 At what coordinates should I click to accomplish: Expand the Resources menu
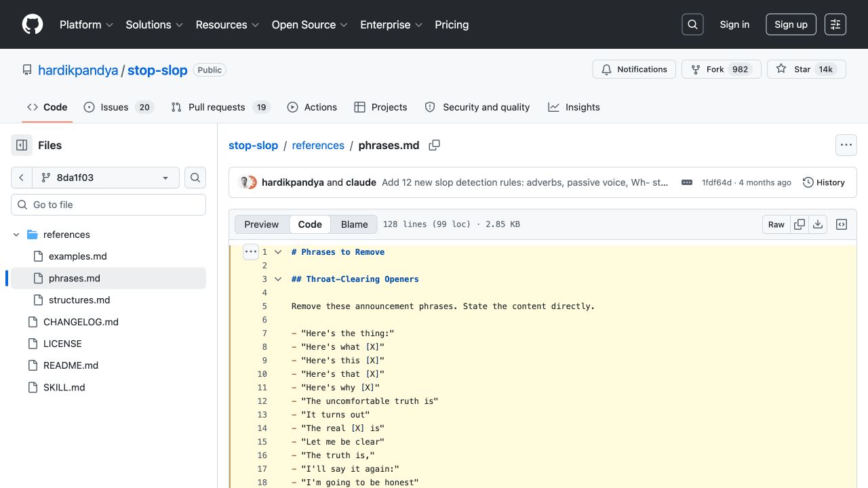(227, 24)
